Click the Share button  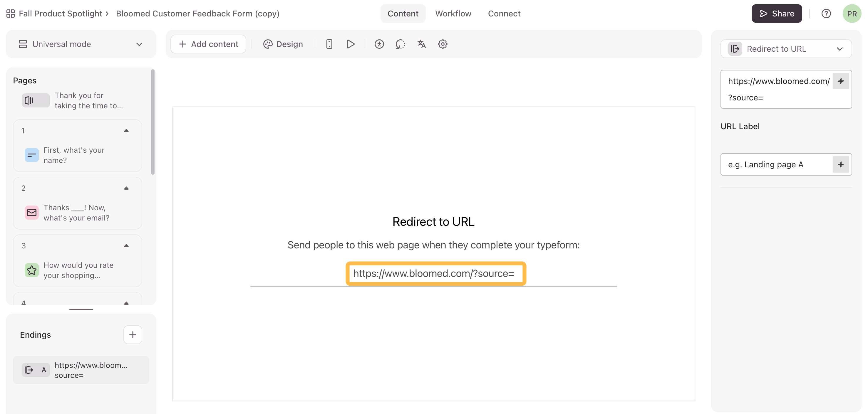[776, 14]
